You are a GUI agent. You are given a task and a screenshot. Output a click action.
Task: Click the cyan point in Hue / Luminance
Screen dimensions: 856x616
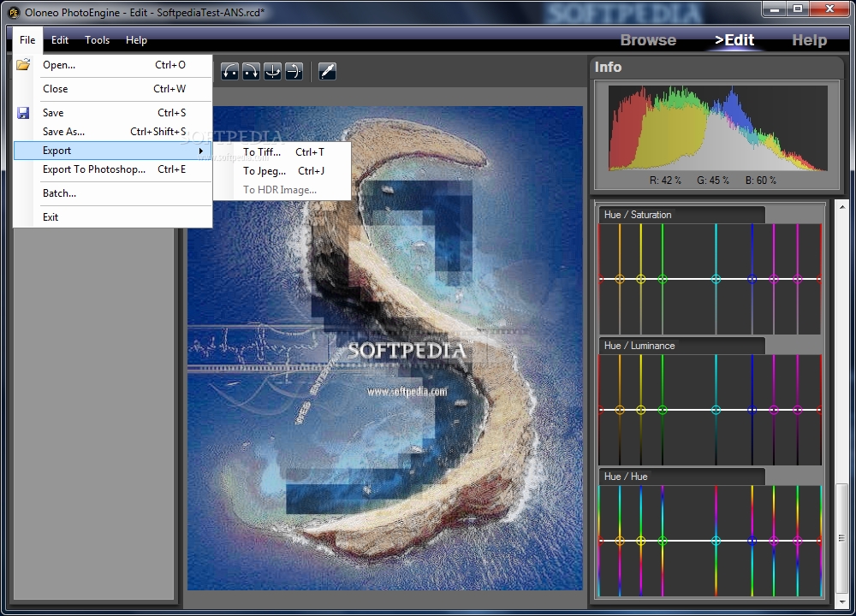coord(716,410)
